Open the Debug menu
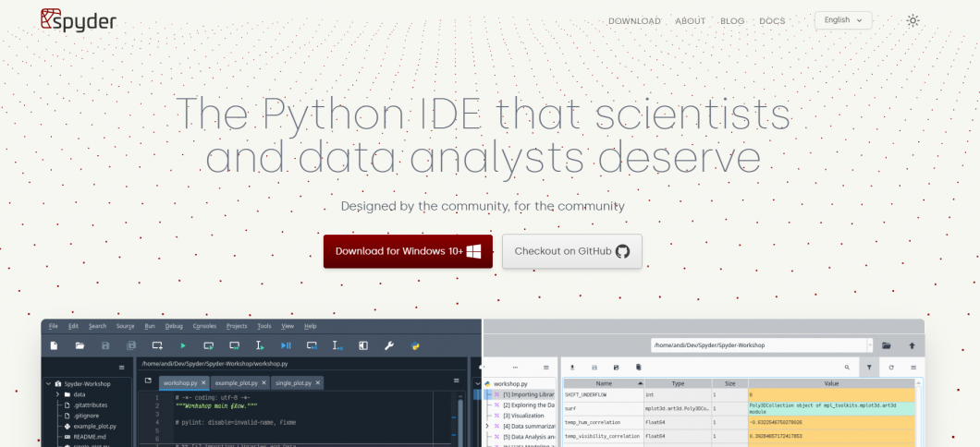980x447 pixels. 175,326
